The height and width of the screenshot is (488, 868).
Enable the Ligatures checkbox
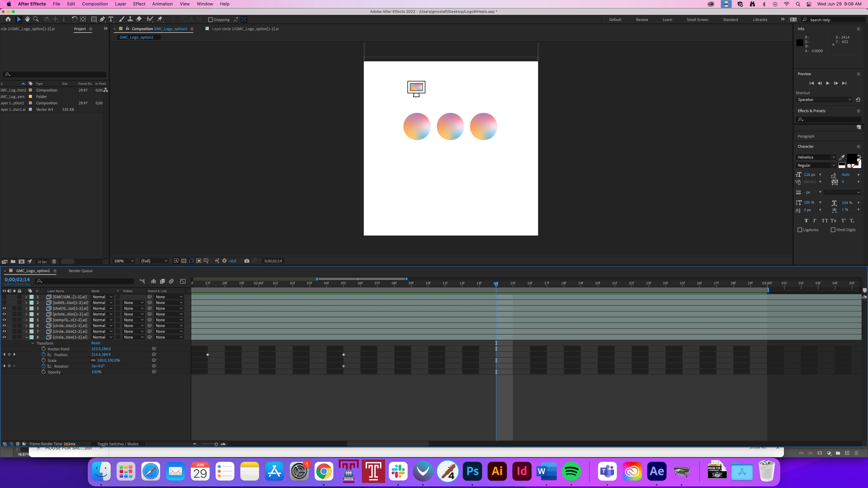pyautogui.click(x=800, y=230)
